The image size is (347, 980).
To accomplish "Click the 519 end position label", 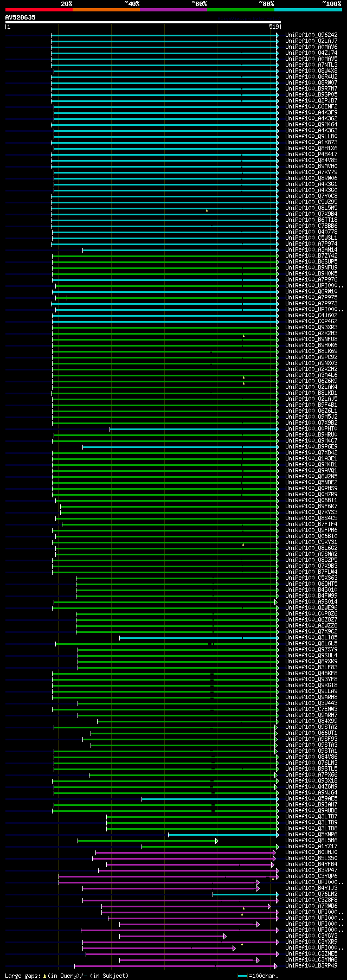I will (274, 27).
